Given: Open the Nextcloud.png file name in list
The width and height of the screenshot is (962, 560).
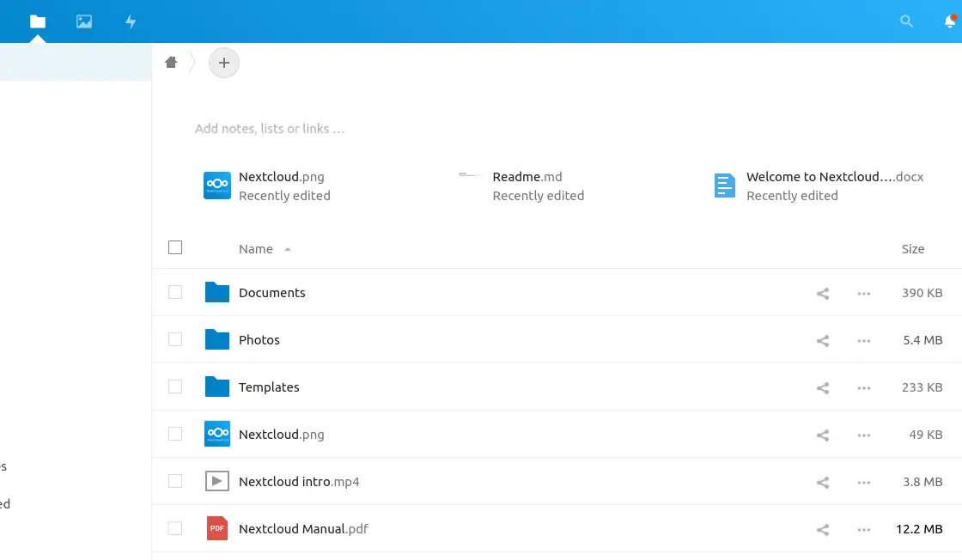Looking at the screenshot, I should pos(281,435).
